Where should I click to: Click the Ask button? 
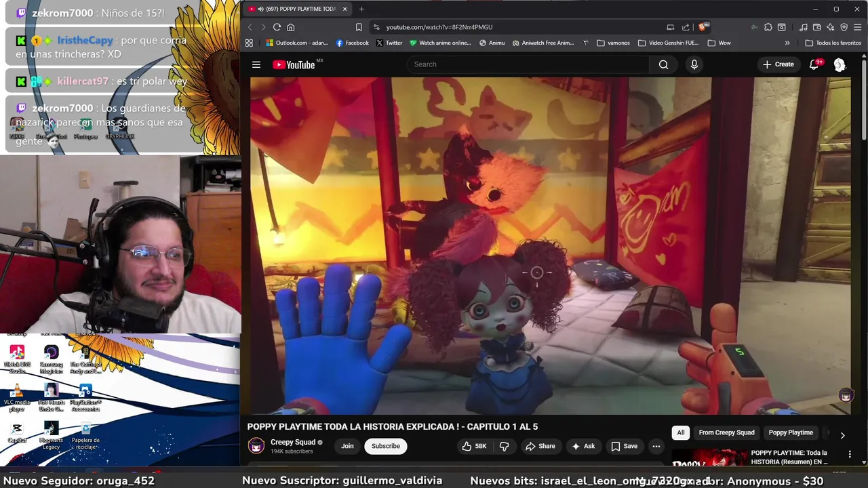[x=583, y=446]
